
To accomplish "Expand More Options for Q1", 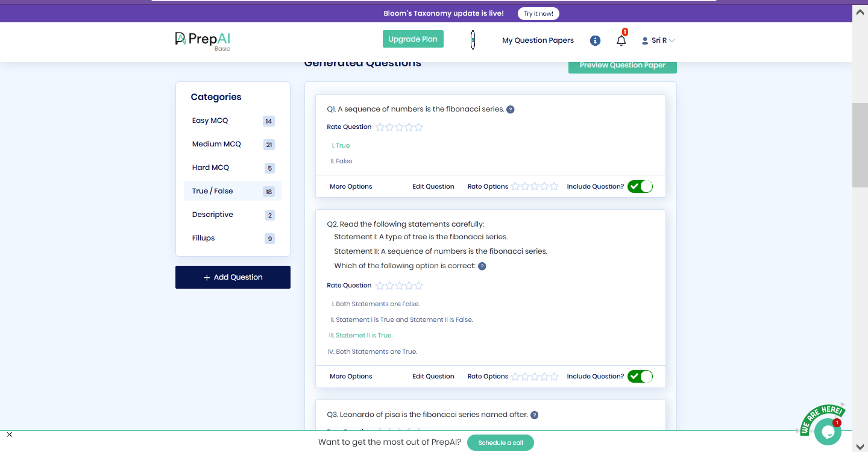I will (x=351, y=187).
